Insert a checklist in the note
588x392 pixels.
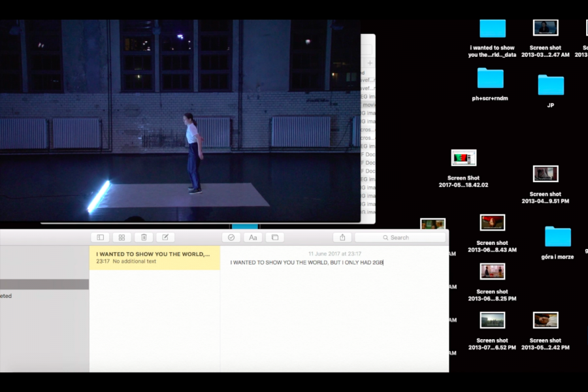pyautogui.click(x=231, y=238)
